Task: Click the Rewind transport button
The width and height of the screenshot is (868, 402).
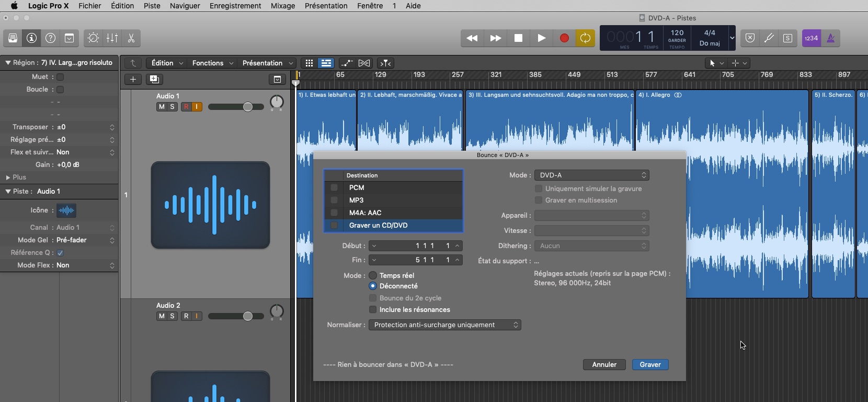Action: tap(472, 38)
